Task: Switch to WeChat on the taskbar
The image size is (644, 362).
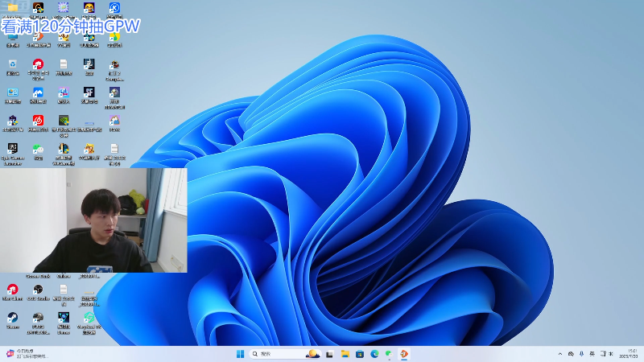Action: 389,354
